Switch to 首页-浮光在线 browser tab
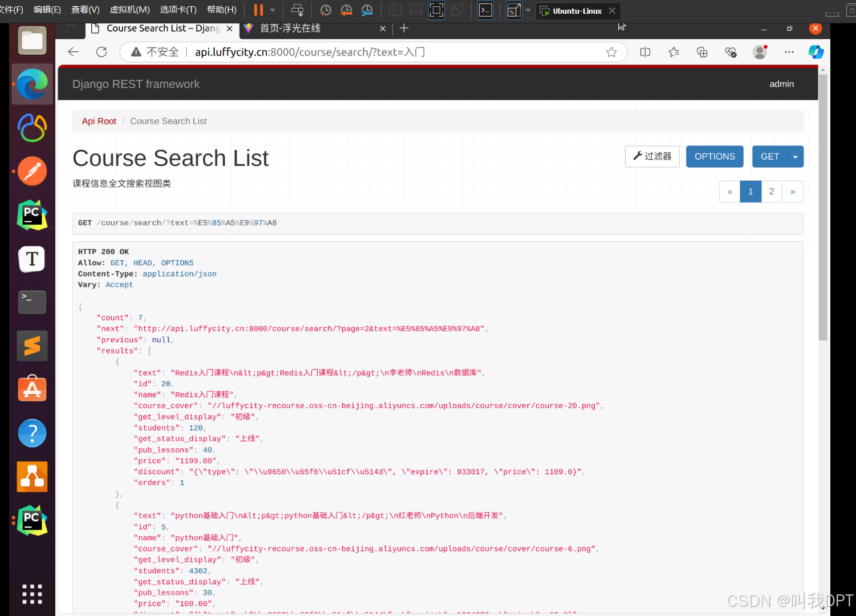 tap(290, 29)
